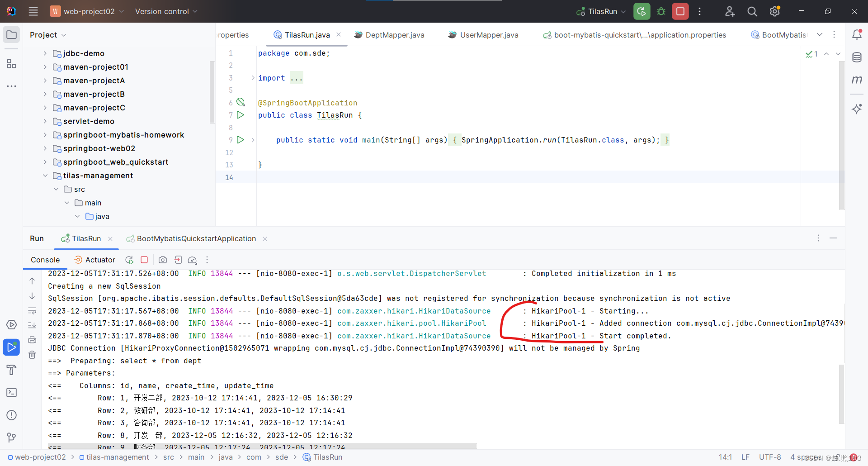Click run gutter icon beside class TilasRun
868x466 pixels.
click(241, 115)
